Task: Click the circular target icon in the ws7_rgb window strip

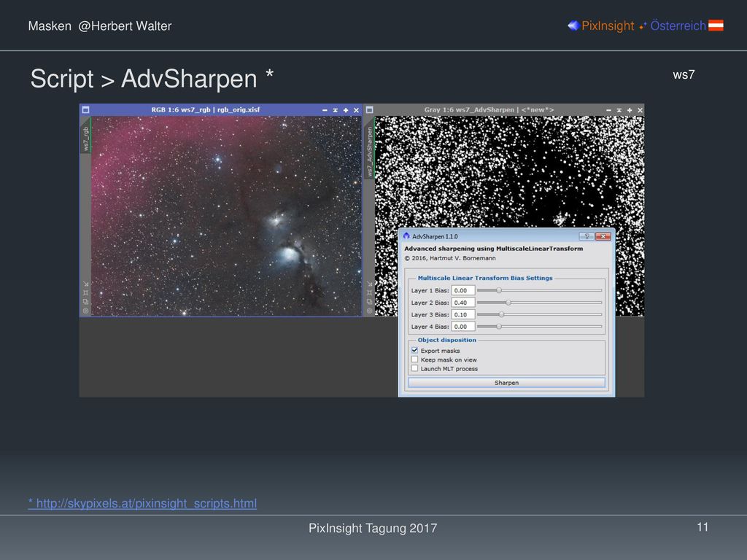Action: (x=86, y=311)
